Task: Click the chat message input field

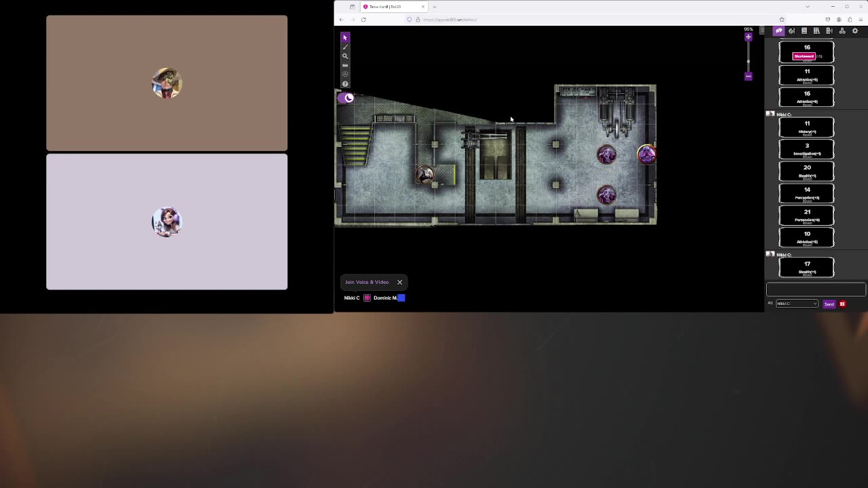Action: [x=816, y=289]
